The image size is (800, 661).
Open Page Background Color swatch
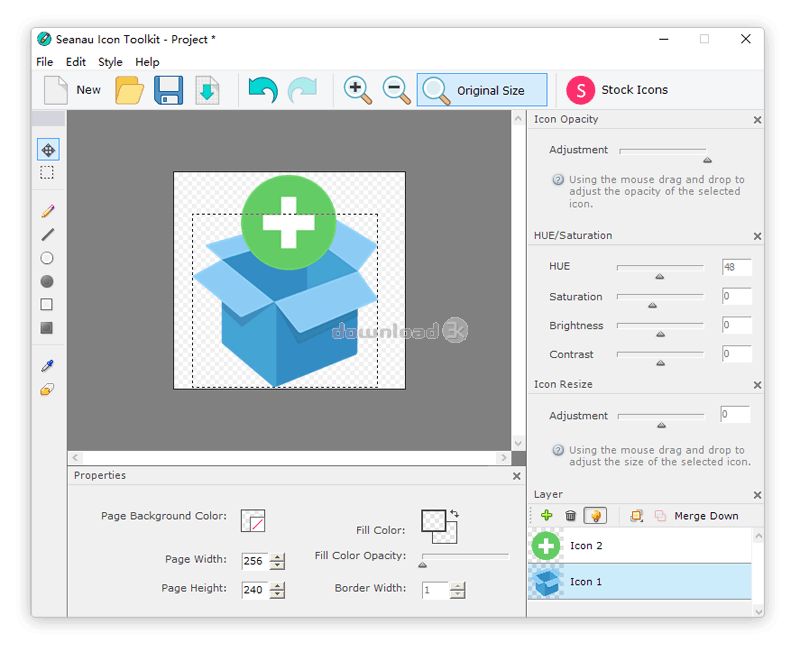(253, 521)
